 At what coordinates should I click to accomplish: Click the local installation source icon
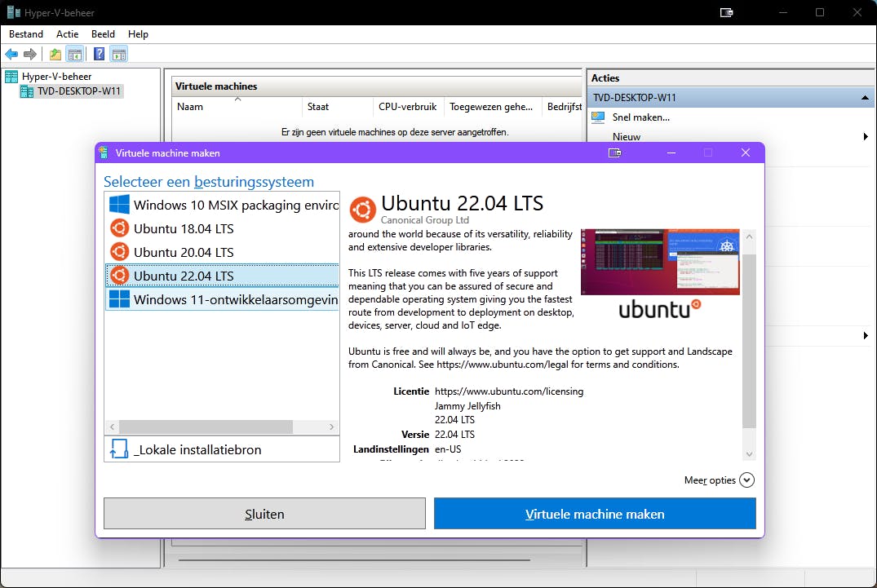click(118, 449)
